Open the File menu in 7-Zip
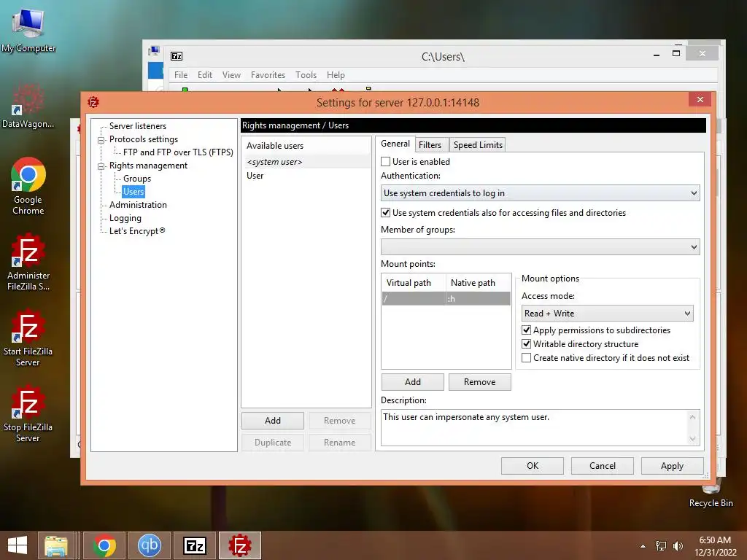Image resolution: width=747 pixels, height=560 pixels. pos(181,75)
